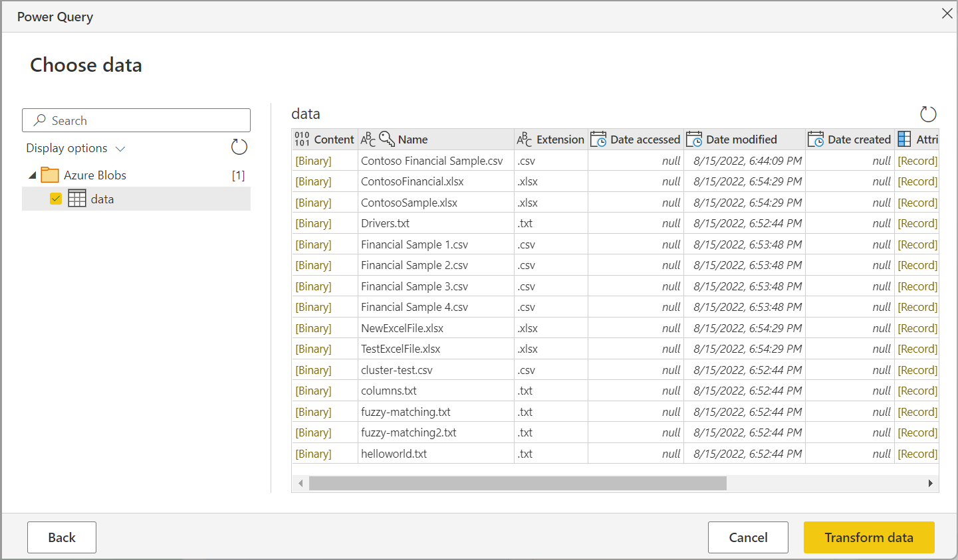Click the Transform data button
Screen dimensions: 958x560
[868, 537]
